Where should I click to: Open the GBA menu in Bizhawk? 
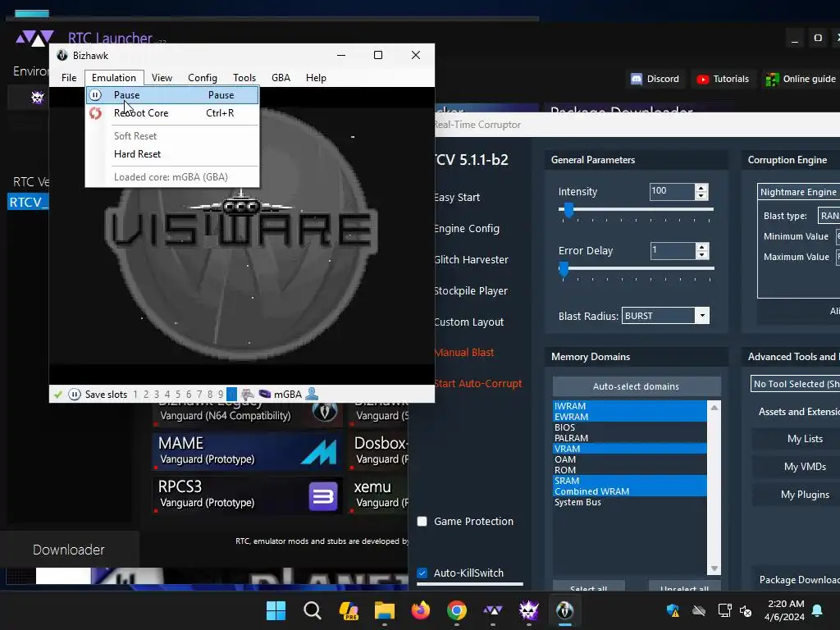coord(281,78)
